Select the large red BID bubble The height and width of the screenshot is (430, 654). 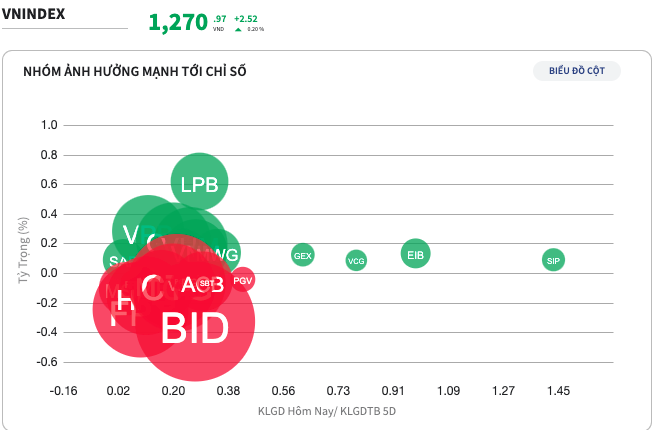[x=196, y=328]
